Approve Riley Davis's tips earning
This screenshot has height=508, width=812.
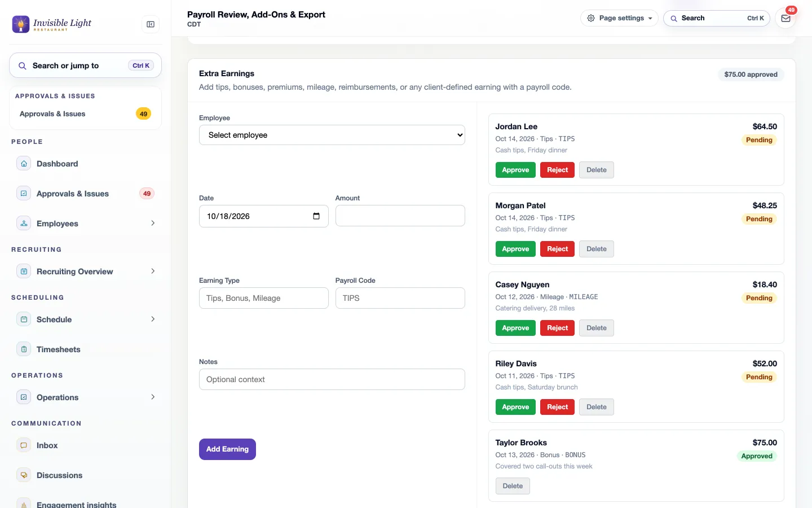pos(515,407)
